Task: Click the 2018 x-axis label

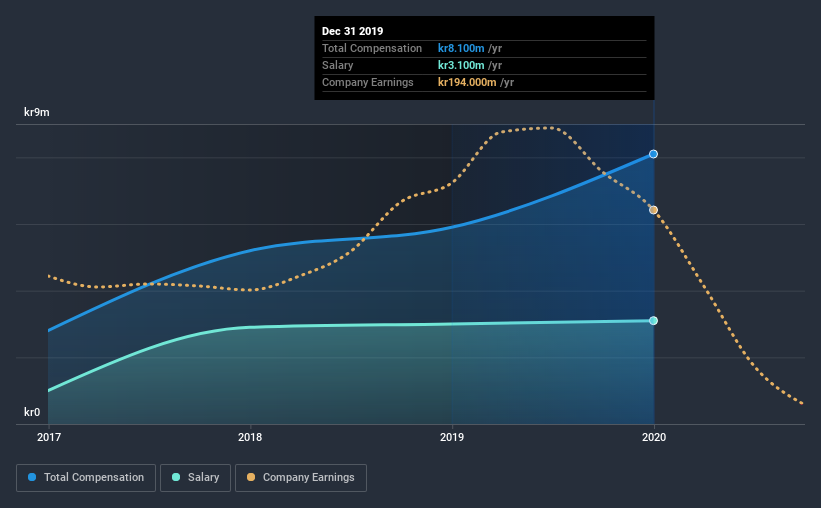Action: pyautogui.click(x=250, y=437)
